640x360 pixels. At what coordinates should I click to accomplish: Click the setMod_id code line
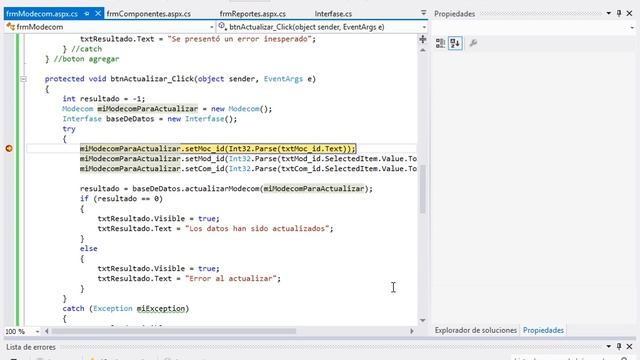(x=248, y=159)
